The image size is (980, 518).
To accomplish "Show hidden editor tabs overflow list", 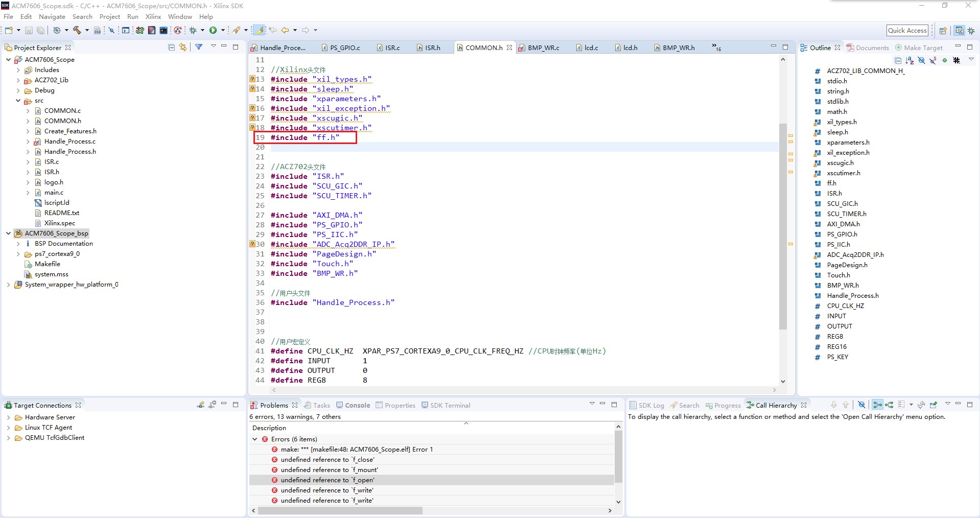I will [x=717, y=48].
